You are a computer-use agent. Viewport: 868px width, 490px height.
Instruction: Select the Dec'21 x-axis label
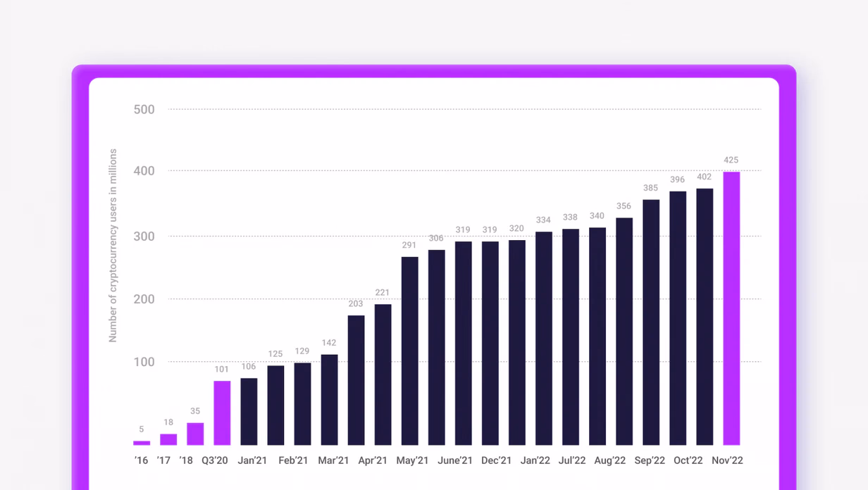(x=496, y=460)
